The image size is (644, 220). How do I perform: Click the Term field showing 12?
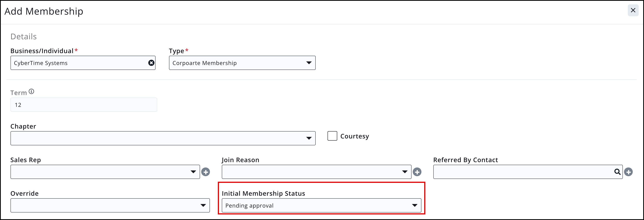coord(84,105)
